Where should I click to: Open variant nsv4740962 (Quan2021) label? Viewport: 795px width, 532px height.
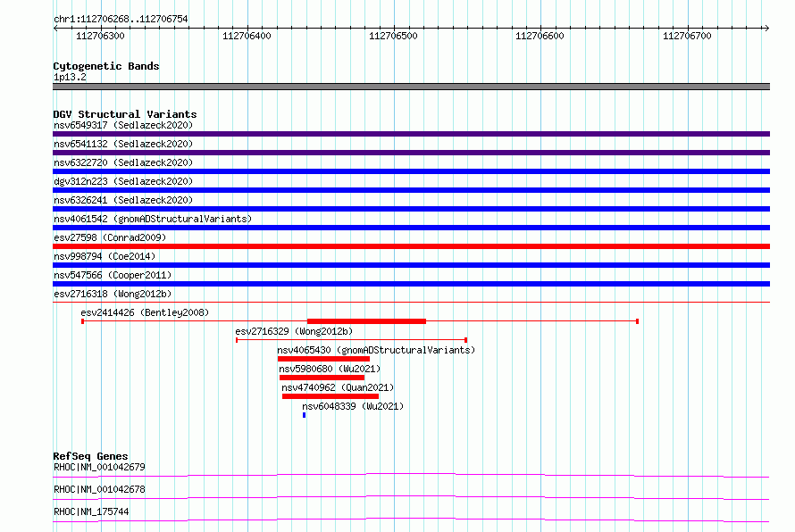coord(338,387)
